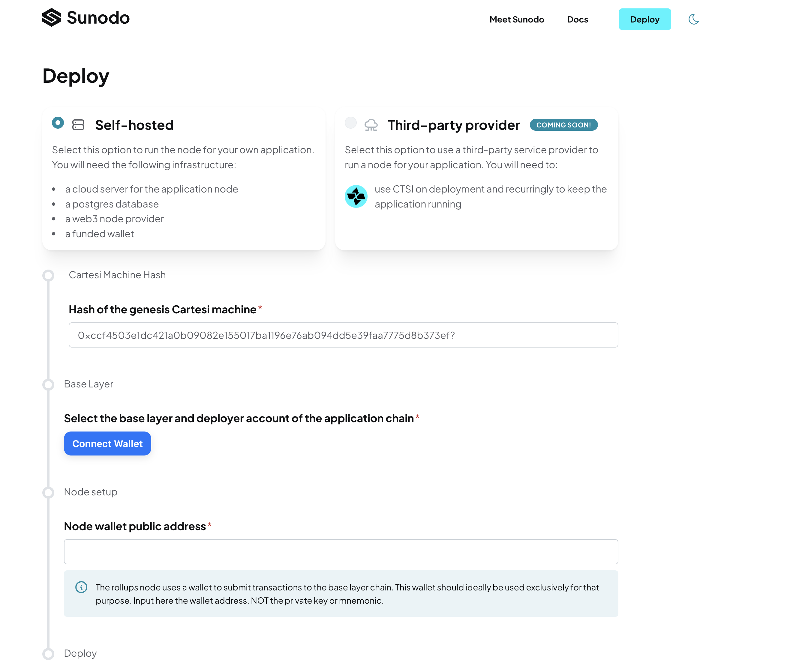The height and width of the screenshot is (672, 799).
Task: Click the final Deploy step circle
Action: click(x=48, y=654)
